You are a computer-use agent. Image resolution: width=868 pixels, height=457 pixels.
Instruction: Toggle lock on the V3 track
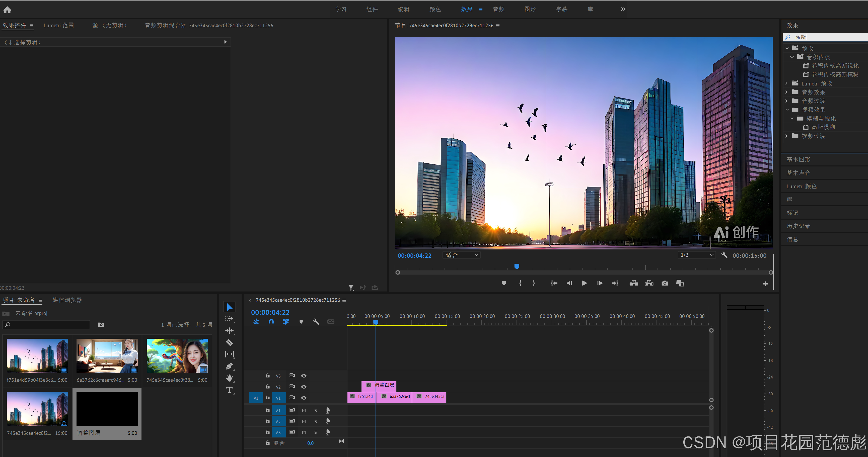(267, 376)
